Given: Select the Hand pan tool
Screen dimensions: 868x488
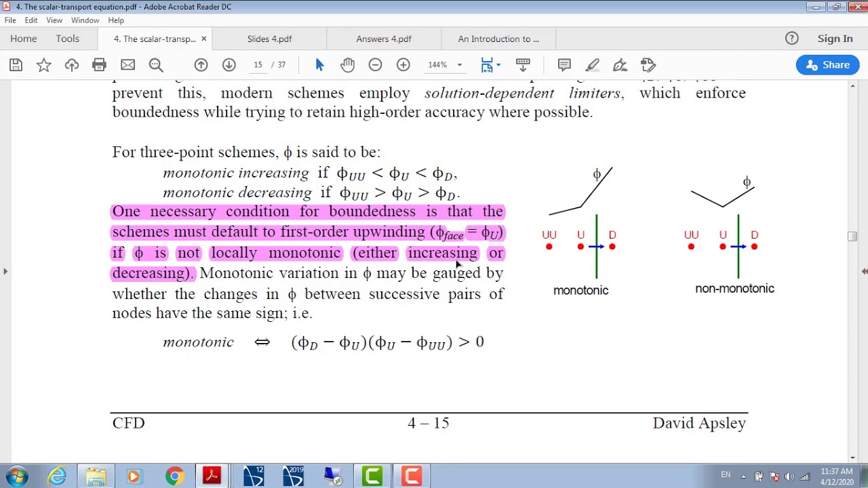Looking at the screenshot, I should pyautogui.click(x=347, y=65).
